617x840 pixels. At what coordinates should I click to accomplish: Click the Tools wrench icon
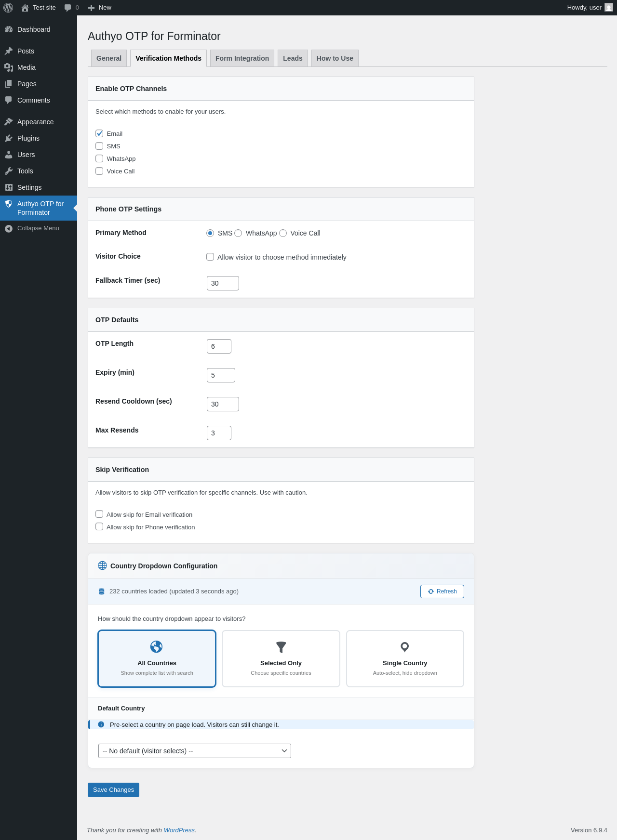pos(9,171)
